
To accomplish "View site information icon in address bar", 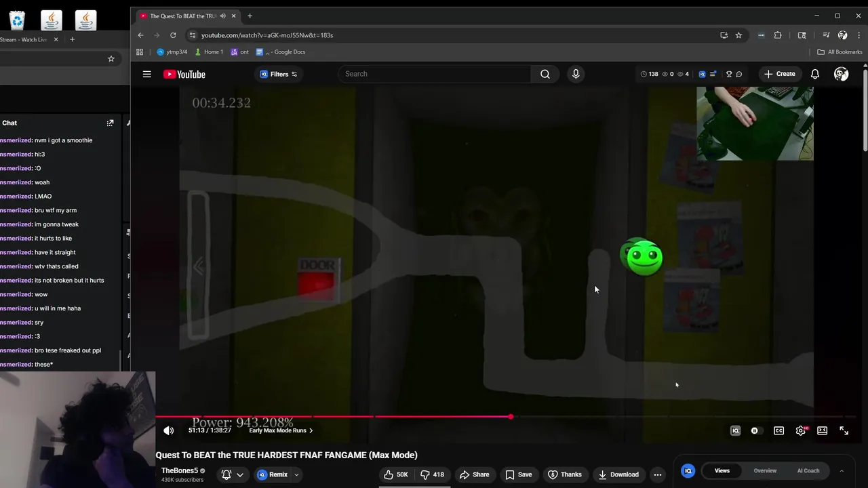I will pos(193,35).
